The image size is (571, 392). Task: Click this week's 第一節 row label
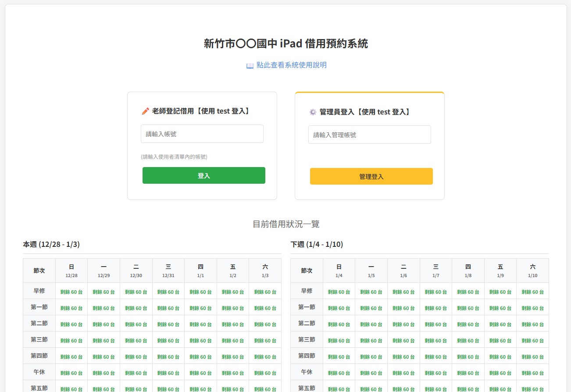[x=39, y=307]
